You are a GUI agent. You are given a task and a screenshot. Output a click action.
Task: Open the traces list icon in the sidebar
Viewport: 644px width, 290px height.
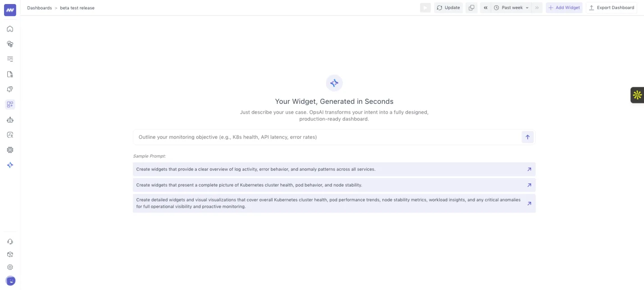[10, 59]
